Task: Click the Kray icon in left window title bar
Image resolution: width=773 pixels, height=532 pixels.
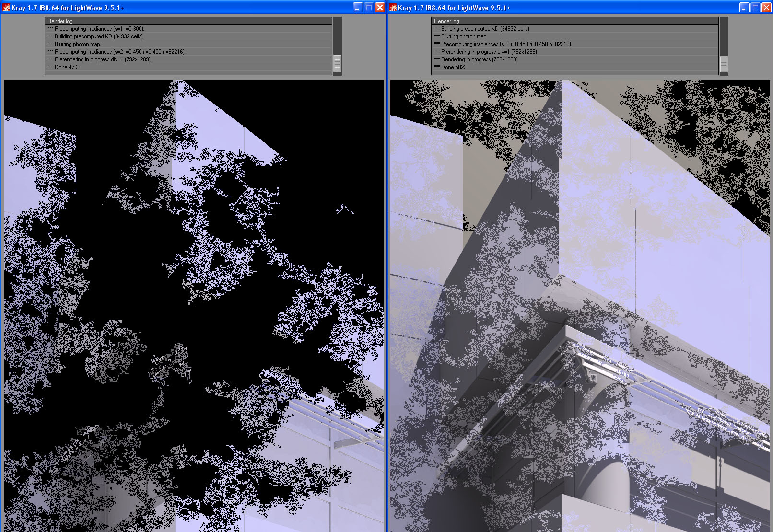Action: [6, 8]
